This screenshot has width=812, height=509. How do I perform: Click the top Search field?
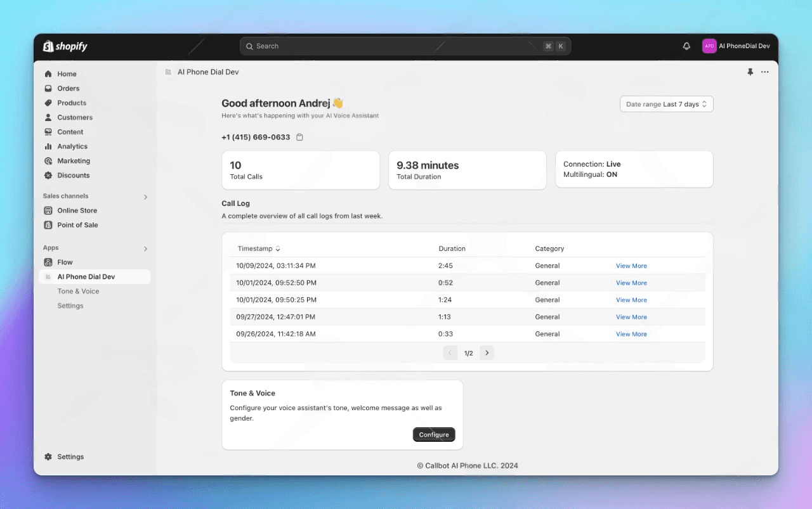click(x=405, y=46)
